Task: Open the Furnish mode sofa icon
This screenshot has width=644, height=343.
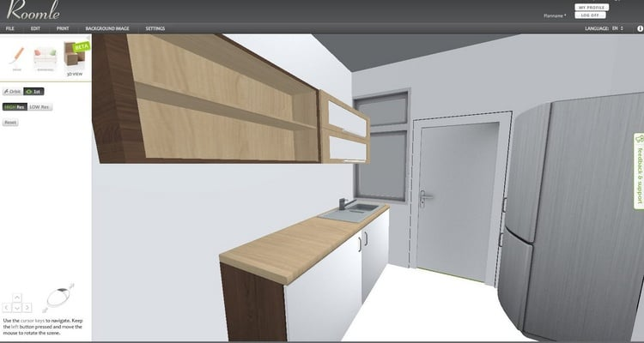Action: [x=45, y=57]
